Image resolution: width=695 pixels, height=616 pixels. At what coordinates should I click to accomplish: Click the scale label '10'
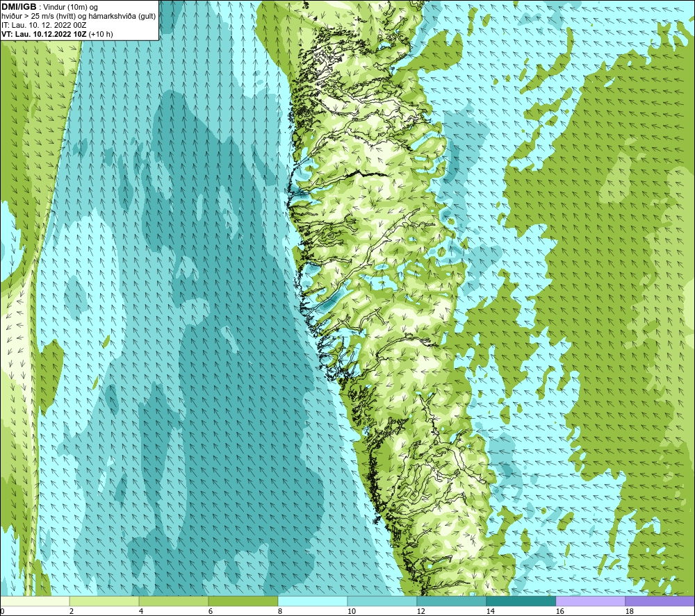tap(351, 611)
